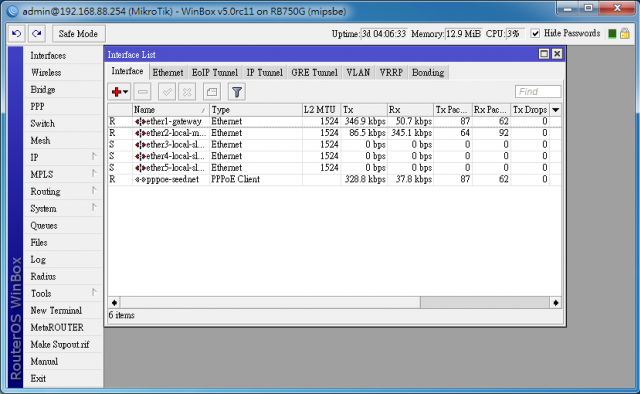Open Files in sidebar menu
Image resolution: width=640 pixels, height=394 pixels.
(x=63, y=243)
